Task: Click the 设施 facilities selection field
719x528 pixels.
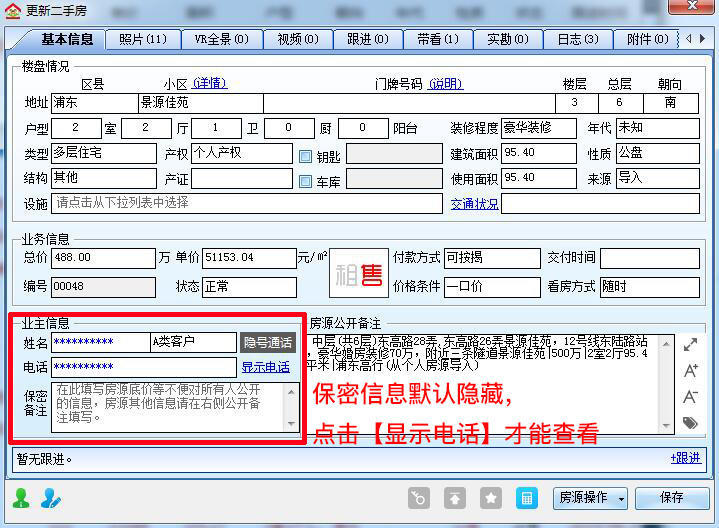Action: click(x=247, y=203)
